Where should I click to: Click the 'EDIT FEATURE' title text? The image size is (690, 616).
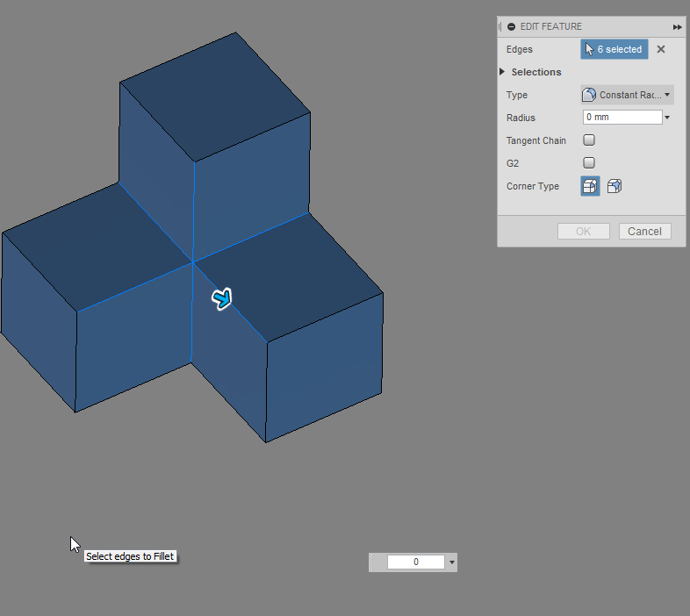tap(551, 27)
